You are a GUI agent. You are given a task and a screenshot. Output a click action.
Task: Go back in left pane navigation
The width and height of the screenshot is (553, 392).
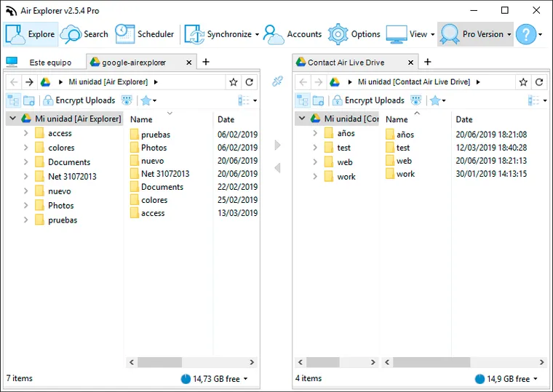(14, 82)
